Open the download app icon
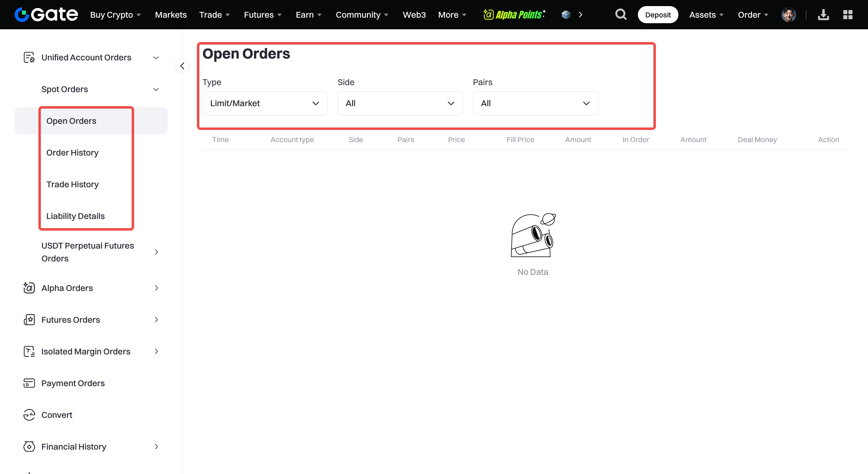This screenshot has height=474, width=868. 823,15
